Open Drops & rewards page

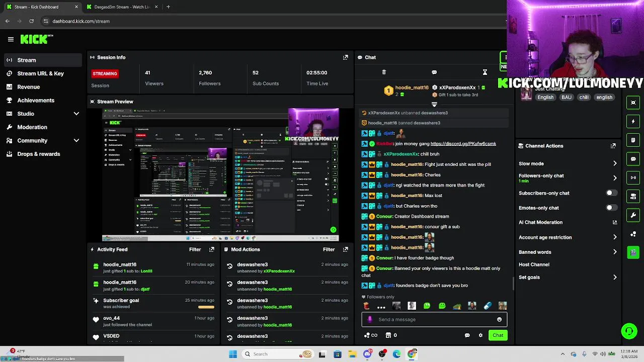tap(43, 154)
